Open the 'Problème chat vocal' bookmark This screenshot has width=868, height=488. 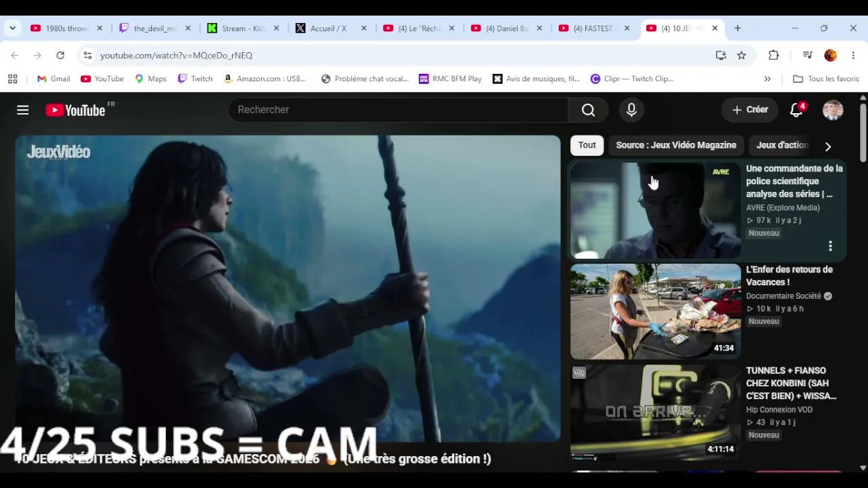[x=365, y=79]
